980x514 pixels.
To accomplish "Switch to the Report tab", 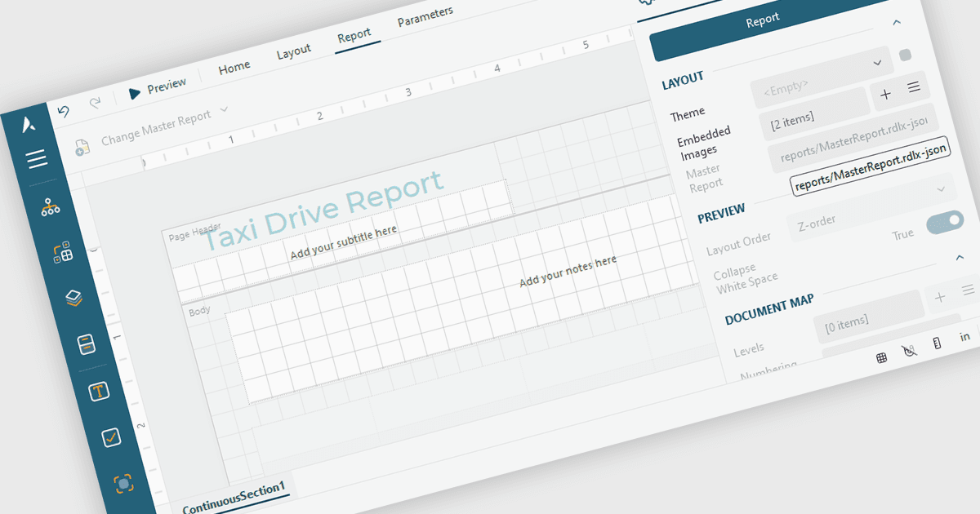I will 354,34.
